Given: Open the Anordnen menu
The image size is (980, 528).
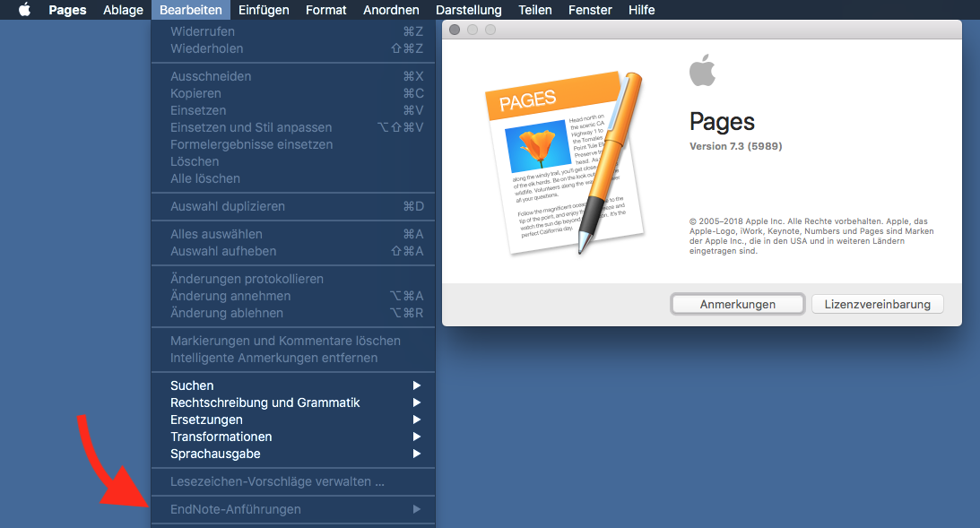Looking at the screenshot, I should 391,10.
